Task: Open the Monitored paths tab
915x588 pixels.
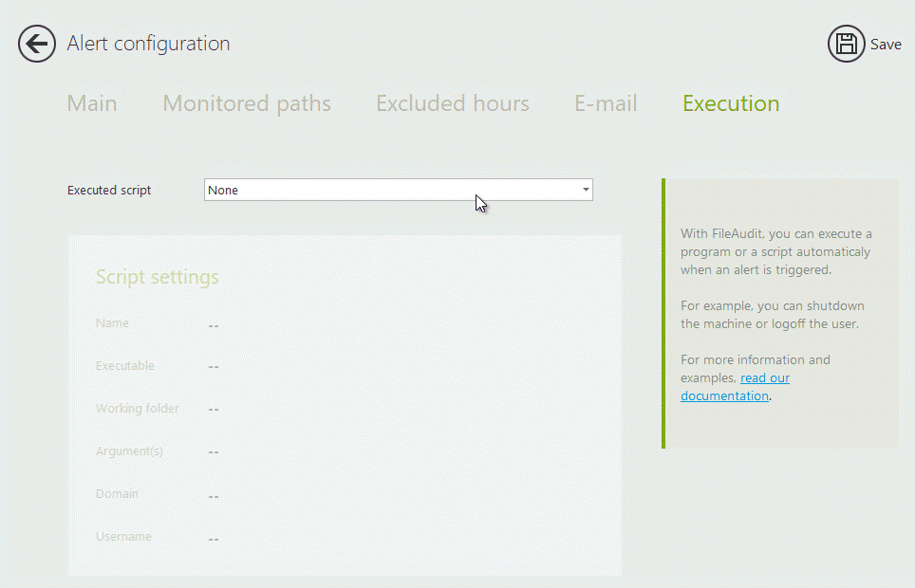Action: point(247,103)
